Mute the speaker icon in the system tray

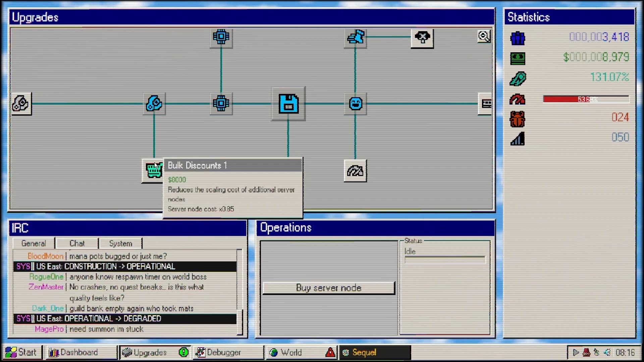point(607,352)
